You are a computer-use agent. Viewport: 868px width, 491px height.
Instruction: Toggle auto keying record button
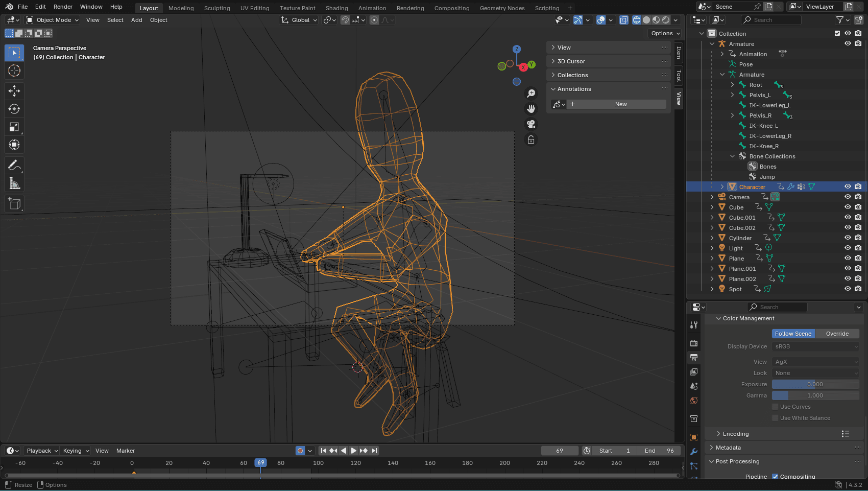coord(300,451)
